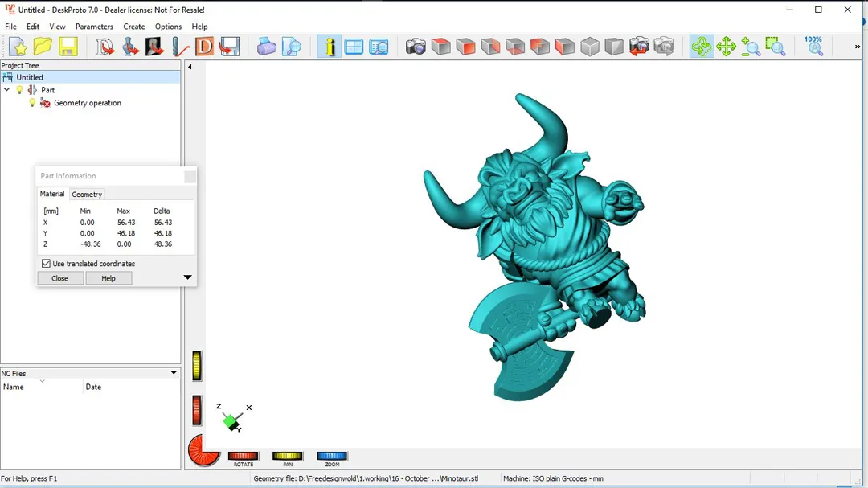Select the dark gray cube view icon

(x=614, y=47)
